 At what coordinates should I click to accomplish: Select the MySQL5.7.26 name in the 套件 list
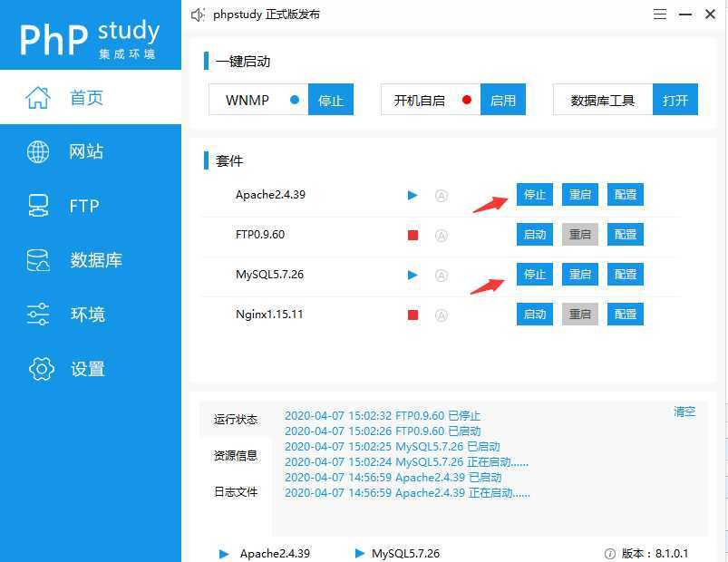point(270,275)
